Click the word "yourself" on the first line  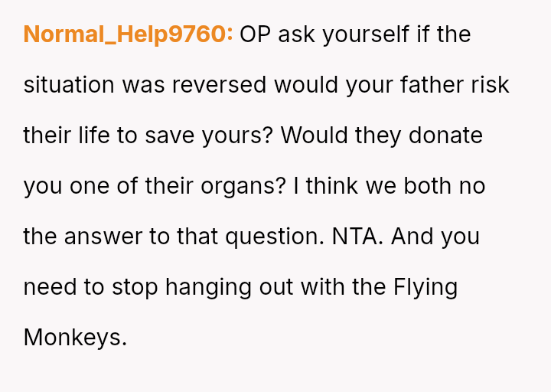pos(366,34)
